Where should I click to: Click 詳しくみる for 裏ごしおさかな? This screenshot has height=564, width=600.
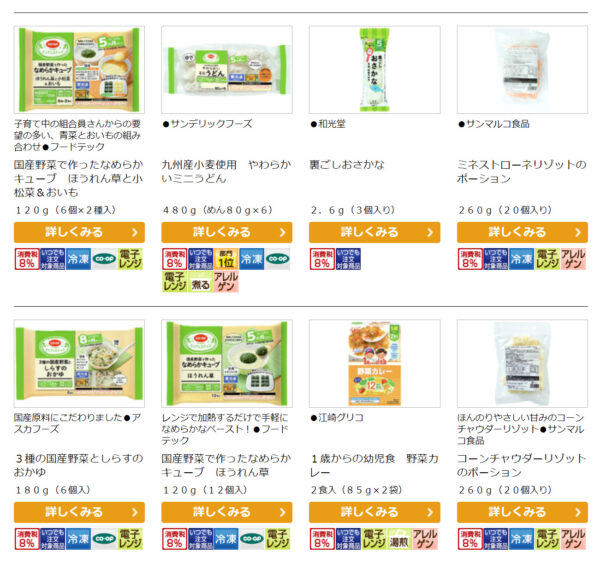point(375,232)
